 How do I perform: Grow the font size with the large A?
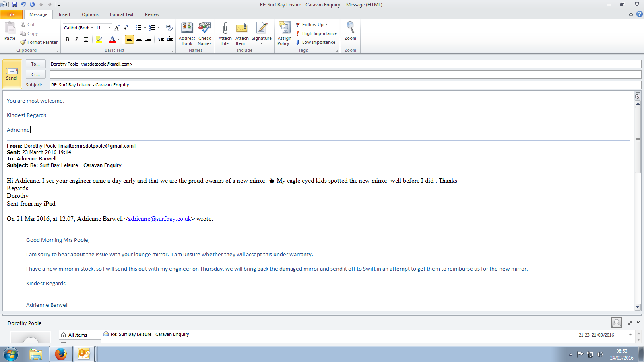(x=117, y=28)
